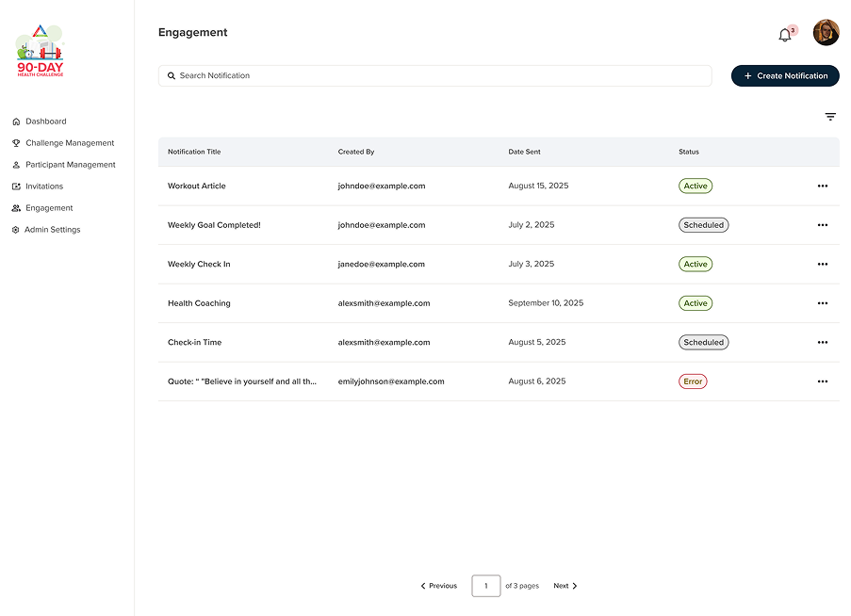The image size is (851, 616).
Task: Click the Error status badge
Action: (693, 381)
